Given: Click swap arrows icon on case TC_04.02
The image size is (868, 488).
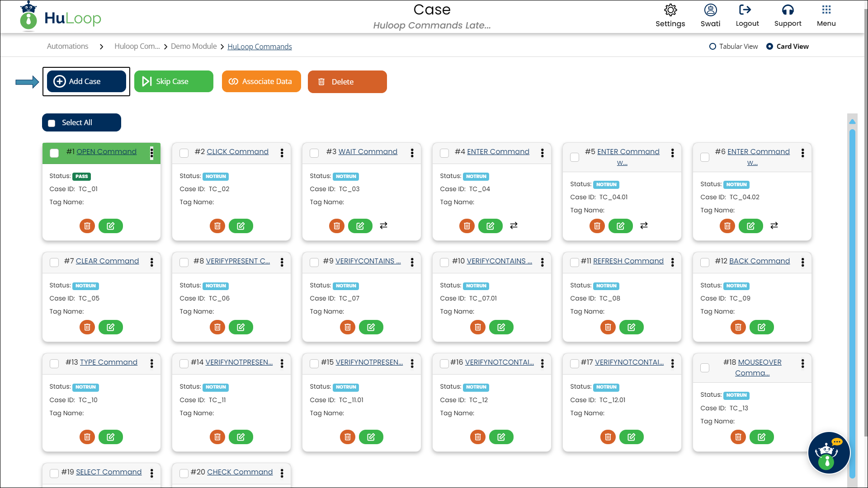Looking at the screenshot, I should 774,225.
